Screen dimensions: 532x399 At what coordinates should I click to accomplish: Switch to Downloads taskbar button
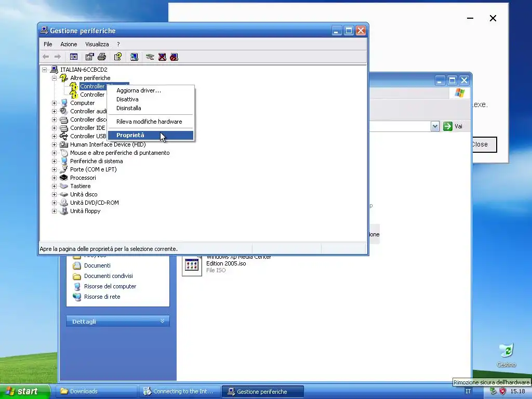pyautogui.click(x=97, y=391)
